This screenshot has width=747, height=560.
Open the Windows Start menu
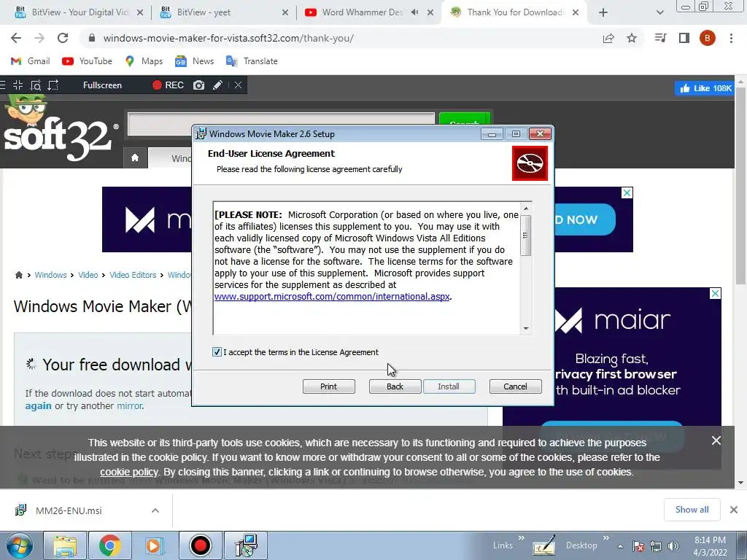[x=20, y=545]
